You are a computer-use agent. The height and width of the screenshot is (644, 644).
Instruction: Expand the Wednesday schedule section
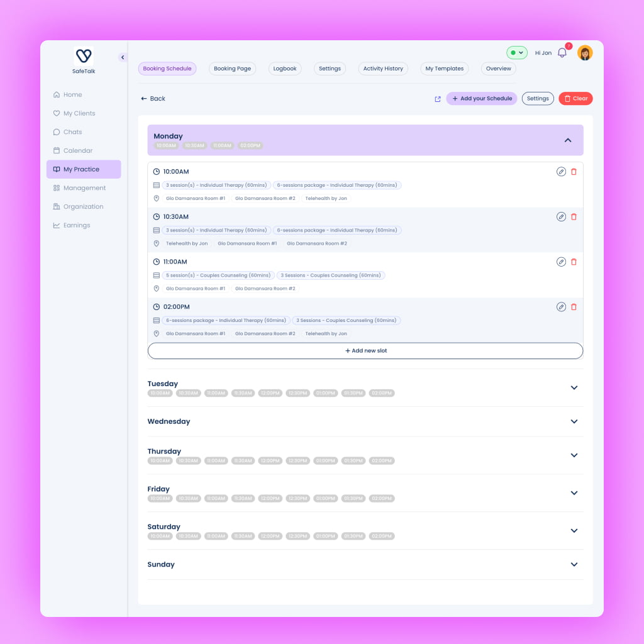[x=574, y=421]
